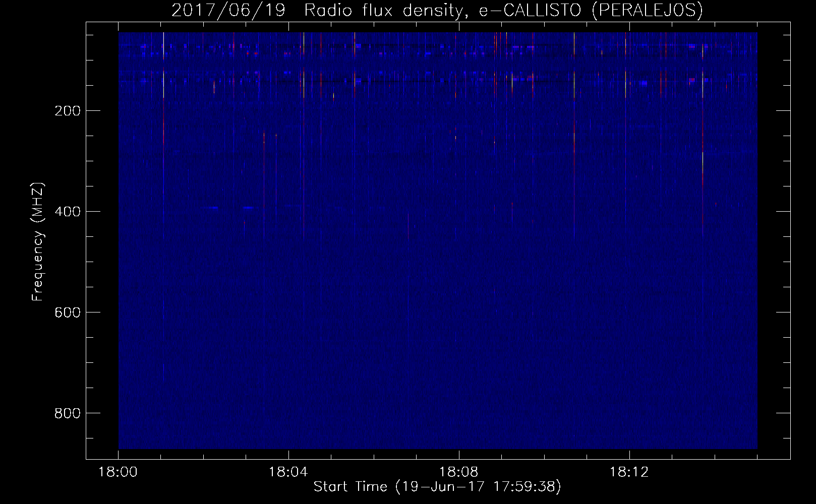
Task: Click the 18:04 time tick label
Action: tap(288, 472)
